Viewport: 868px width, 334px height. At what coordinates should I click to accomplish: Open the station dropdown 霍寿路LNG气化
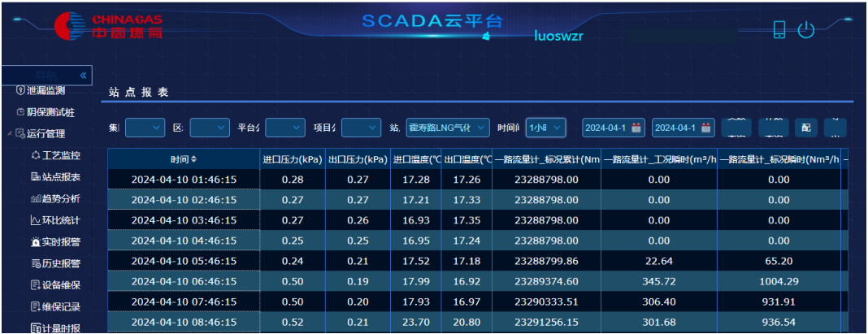(448, 128)
